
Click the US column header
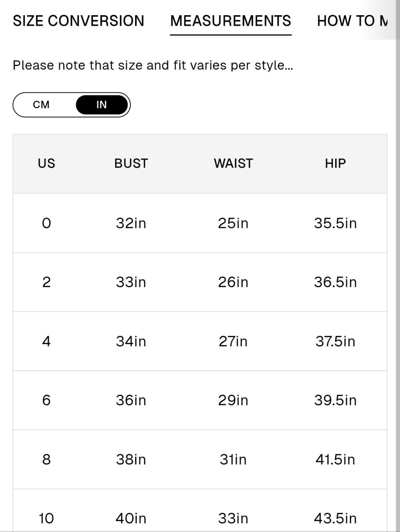pos(46,163)
